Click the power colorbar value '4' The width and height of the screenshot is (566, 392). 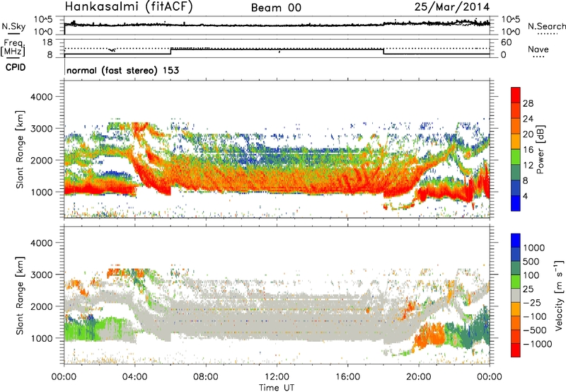click(x=525, y=196)
